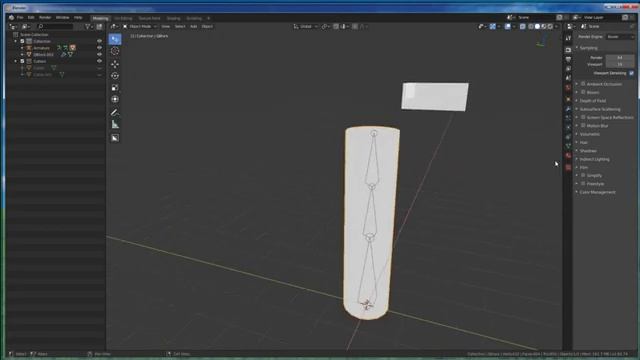Open viewport Select menu
Viewport: 640px width, 360px height.
tap(180, 27)
